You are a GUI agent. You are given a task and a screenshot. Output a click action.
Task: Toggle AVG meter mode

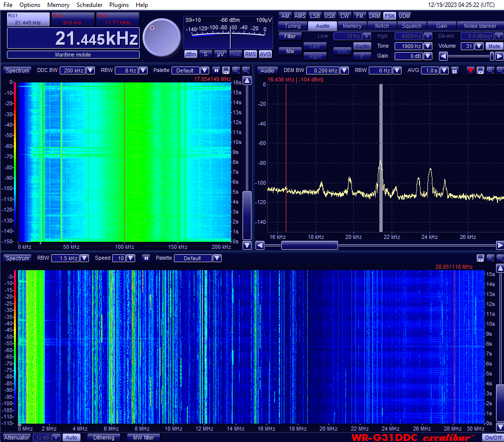[x=265, y=54]
